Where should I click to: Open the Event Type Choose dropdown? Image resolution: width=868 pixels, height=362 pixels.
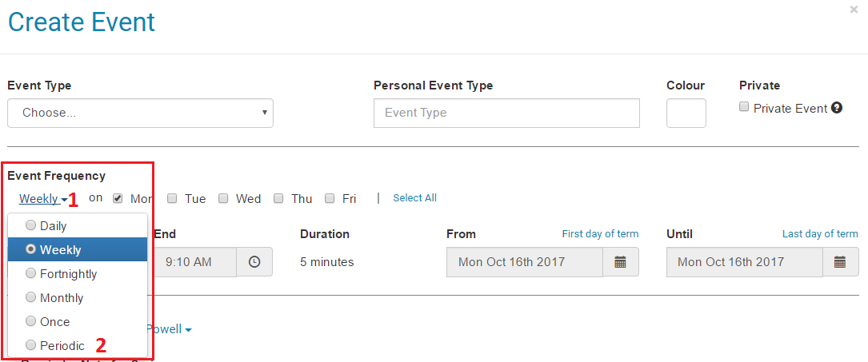[140, 113]
